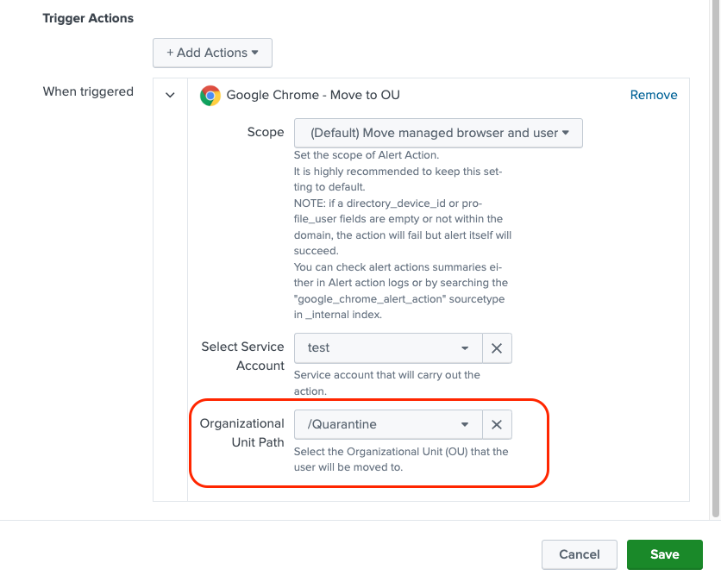721x588 pixels.
Task: Open the Scope dropdown
Action: (438, 134)
